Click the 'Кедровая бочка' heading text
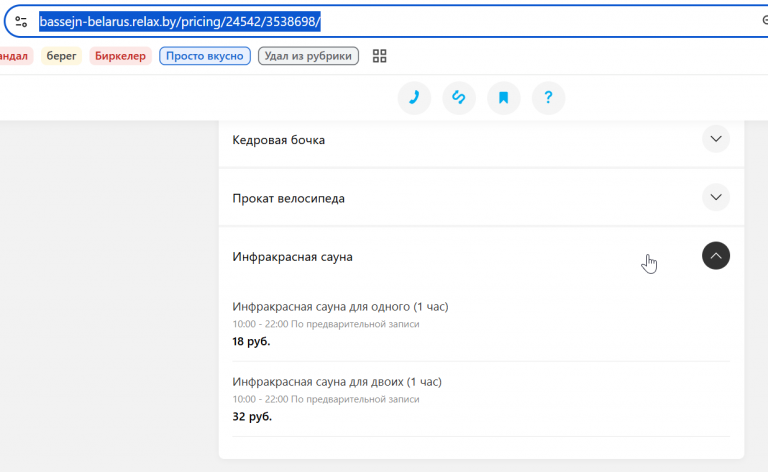The image size is (768, 472). (x=278, y=140)
